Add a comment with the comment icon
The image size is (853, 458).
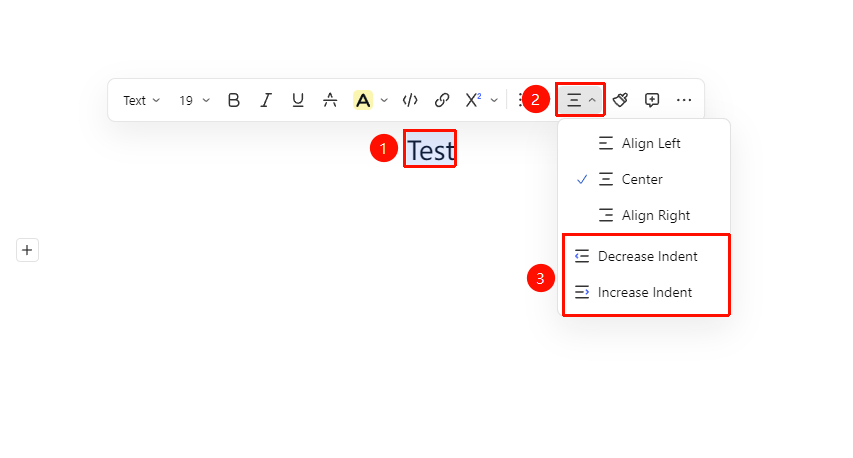tap(652, 100)
